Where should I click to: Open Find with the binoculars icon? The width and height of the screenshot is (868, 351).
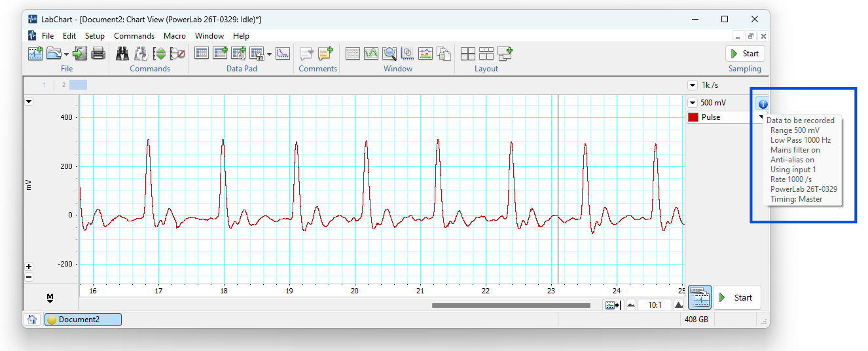[x=122, y=54]
